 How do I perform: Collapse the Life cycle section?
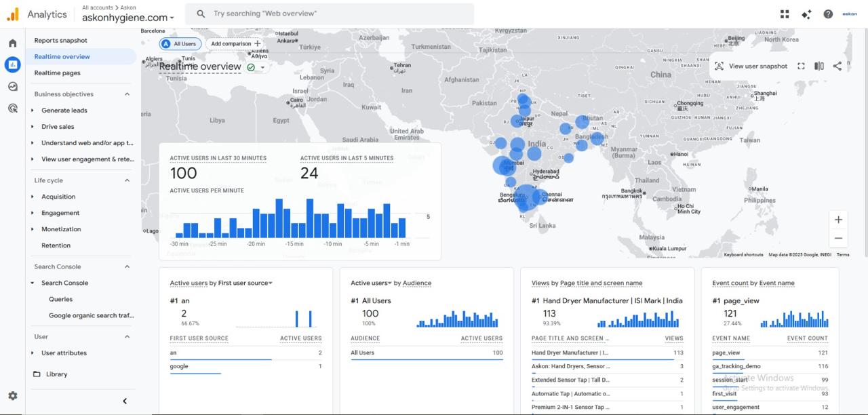coord(127,180)
